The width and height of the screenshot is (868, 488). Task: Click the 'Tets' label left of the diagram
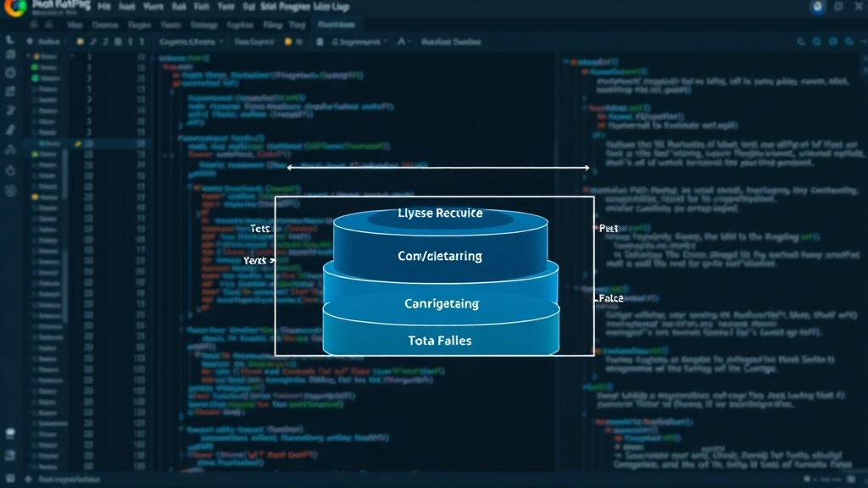259,229
